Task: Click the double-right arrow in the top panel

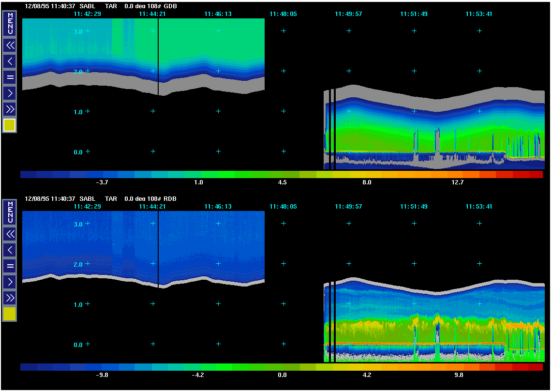Action: [x=10, y=109]
